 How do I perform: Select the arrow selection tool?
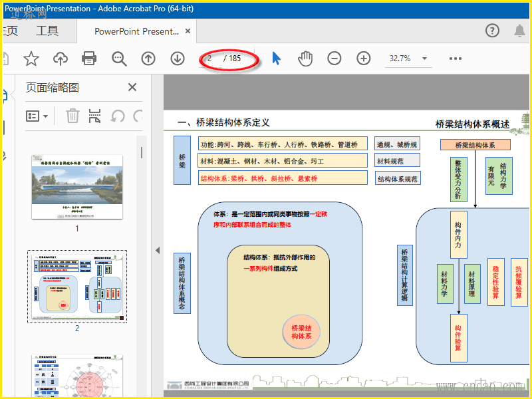[x=276, y=59]
